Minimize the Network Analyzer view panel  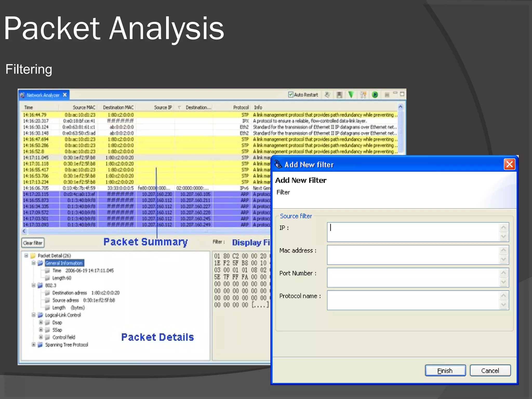coord(395,93)
